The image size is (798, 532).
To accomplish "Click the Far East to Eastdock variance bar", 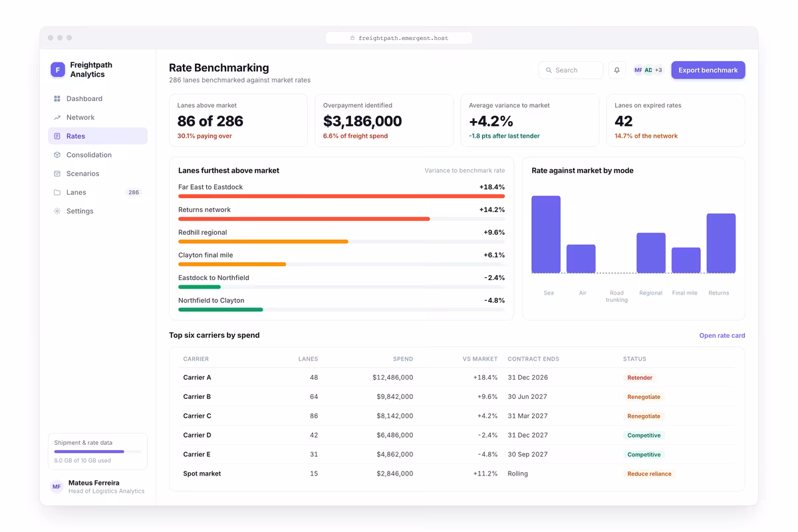I will pyautogui.click(x=341, y=196).
